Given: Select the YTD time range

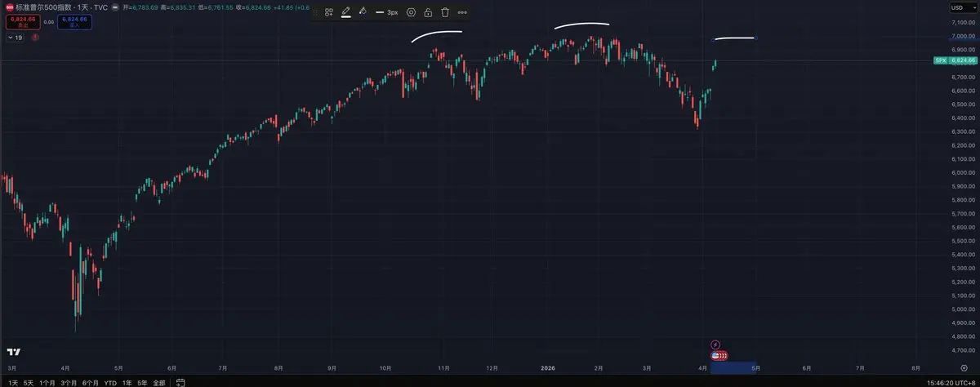Looking at the screenshot, I should click(x=110, y=382).
